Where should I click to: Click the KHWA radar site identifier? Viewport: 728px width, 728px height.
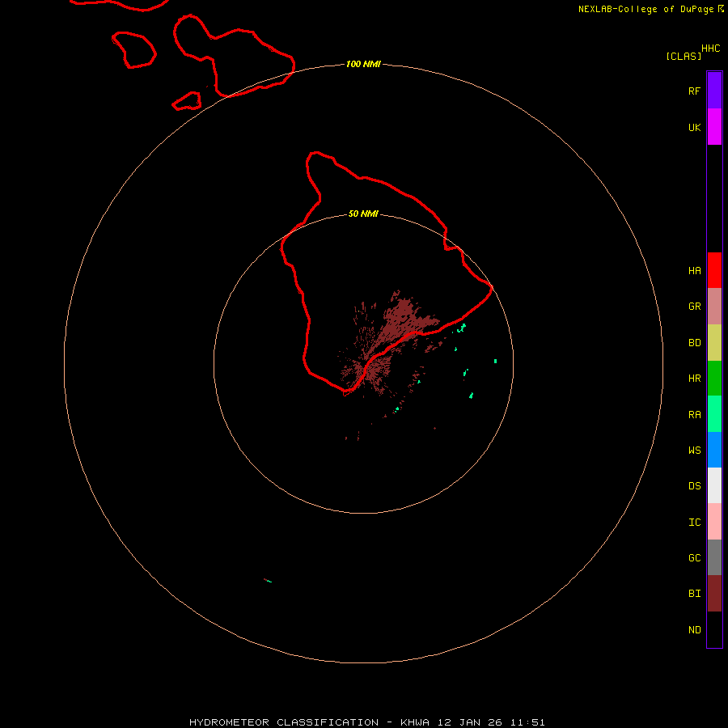point(415,722)
